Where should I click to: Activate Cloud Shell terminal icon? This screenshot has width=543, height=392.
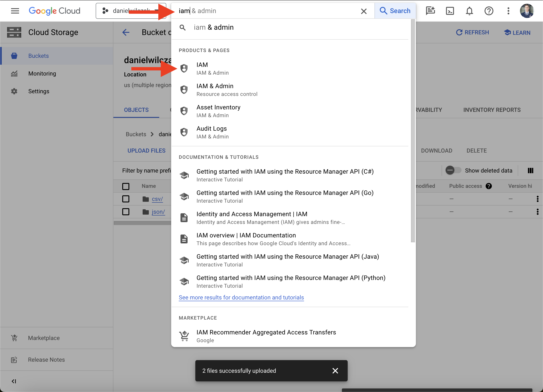450,11
